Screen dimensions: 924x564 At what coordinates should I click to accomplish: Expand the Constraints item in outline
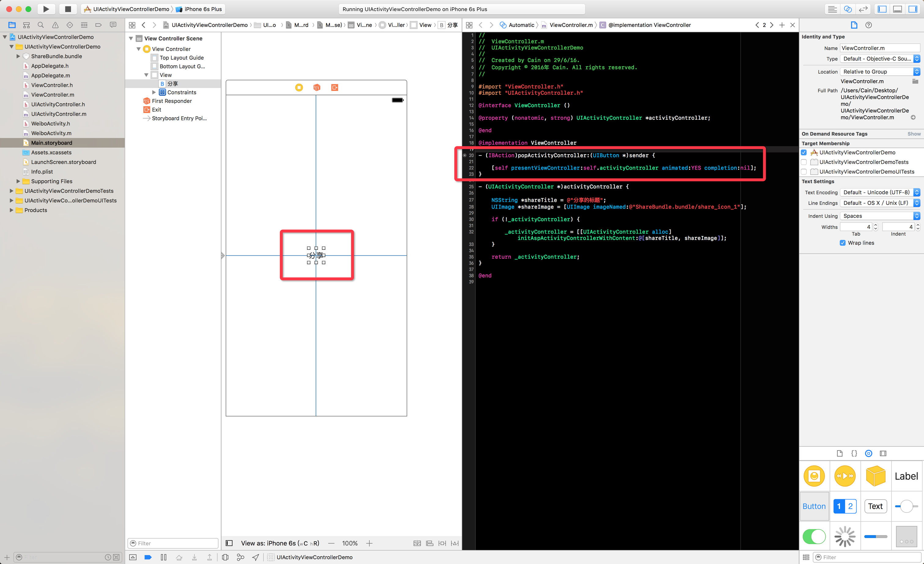click(154, 92)
